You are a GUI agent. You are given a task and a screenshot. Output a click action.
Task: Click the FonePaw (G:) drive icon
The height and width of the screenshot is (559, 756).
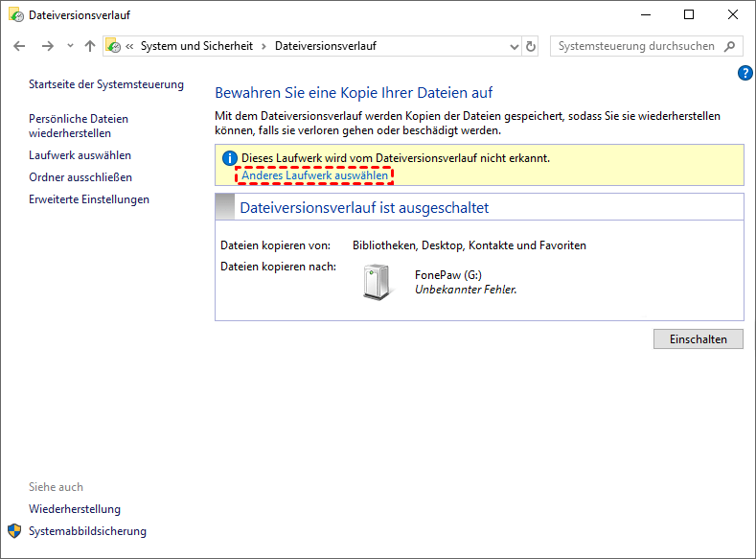tap(378, 282)
